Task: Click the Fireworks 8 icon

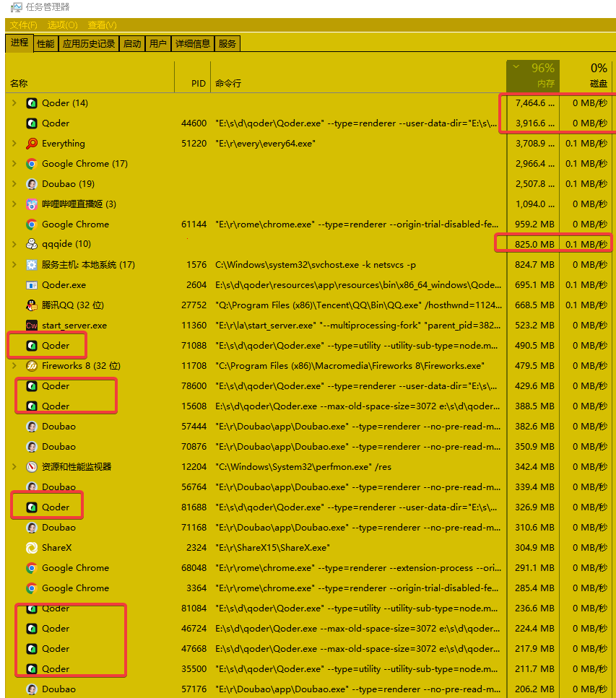Action: point(32,366)
